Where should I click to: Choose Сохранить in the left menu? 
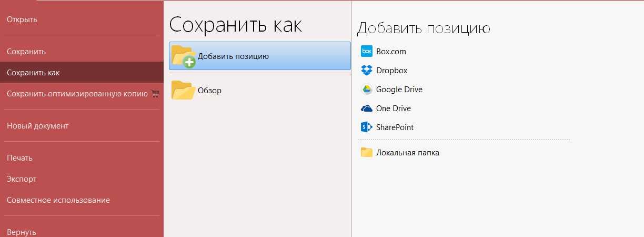pyautogui.click(x=26, y=52)
